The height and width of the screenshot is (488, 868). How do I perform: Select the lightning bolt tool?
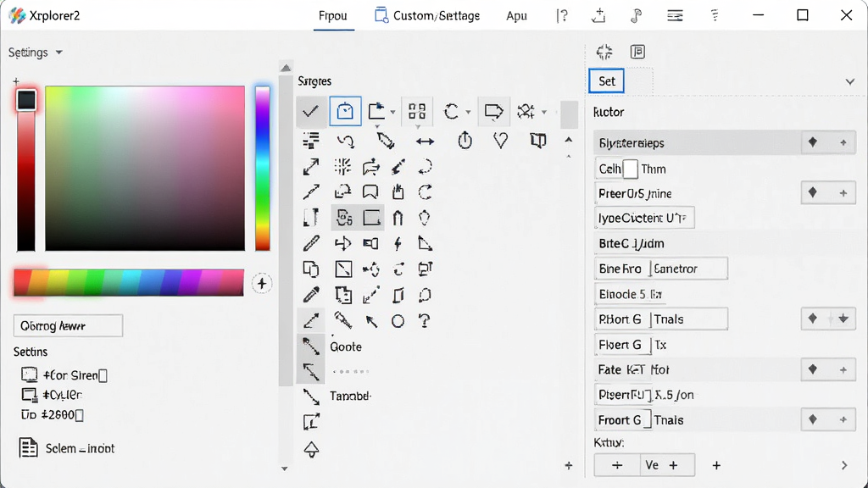[398, 243]
